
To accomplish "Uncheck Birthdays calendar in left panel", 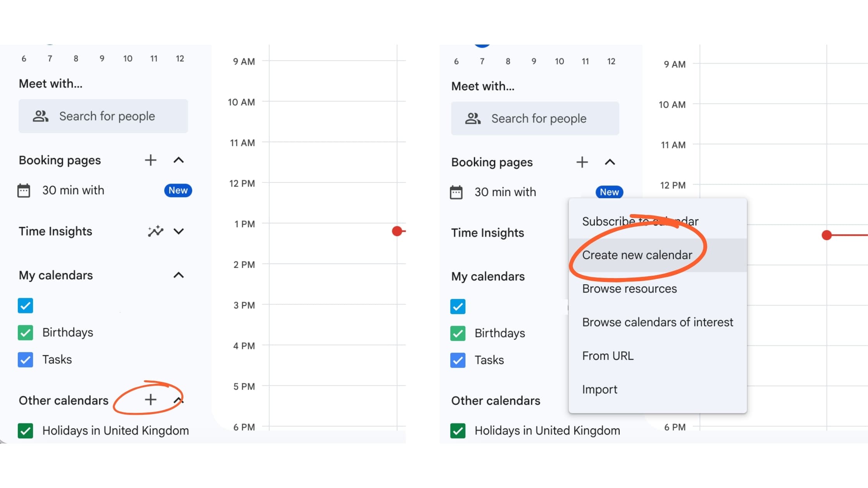I will (x=25, y=333).
